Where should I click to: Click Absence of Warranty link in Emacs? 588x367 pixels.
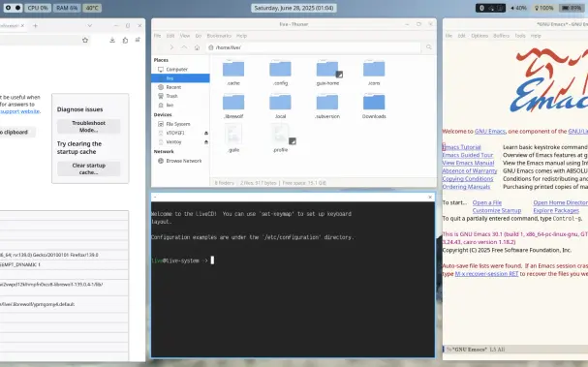tap(470, 171)
